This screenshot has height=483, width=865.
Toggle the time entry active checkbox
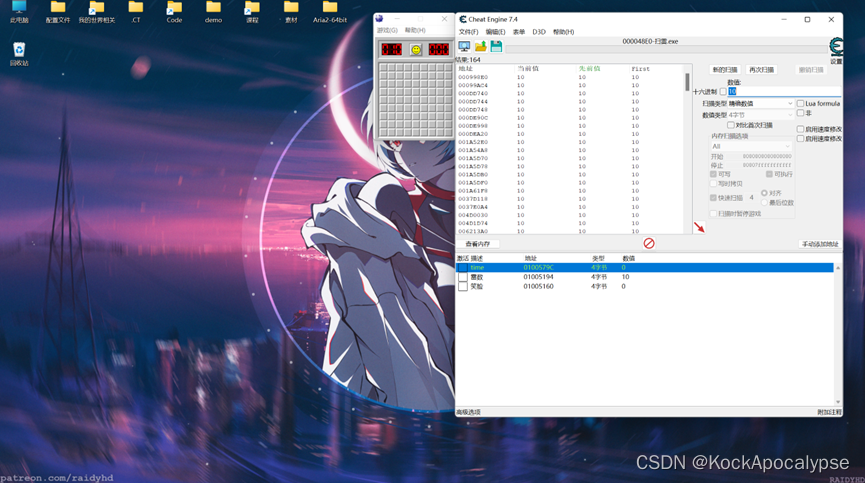pyautogui.click(x=463, y=267)
